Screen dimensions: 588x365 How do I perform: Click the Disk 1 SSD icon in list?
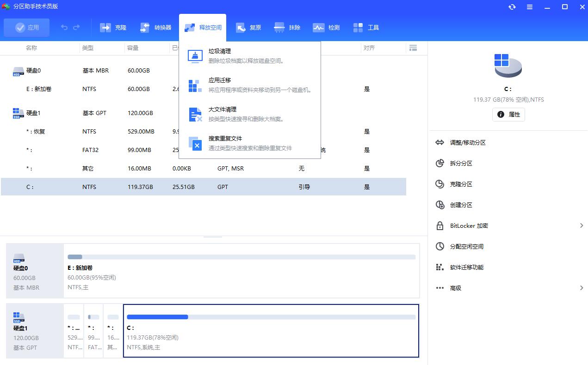coord(18,114)
